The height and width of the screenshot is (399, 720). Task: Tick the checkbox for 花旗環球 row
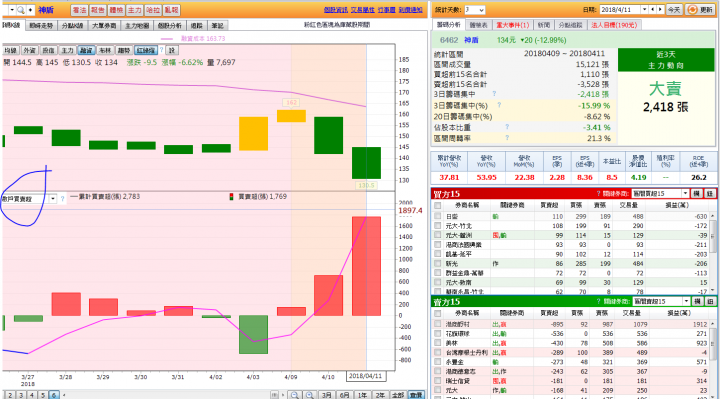[438, 333]
